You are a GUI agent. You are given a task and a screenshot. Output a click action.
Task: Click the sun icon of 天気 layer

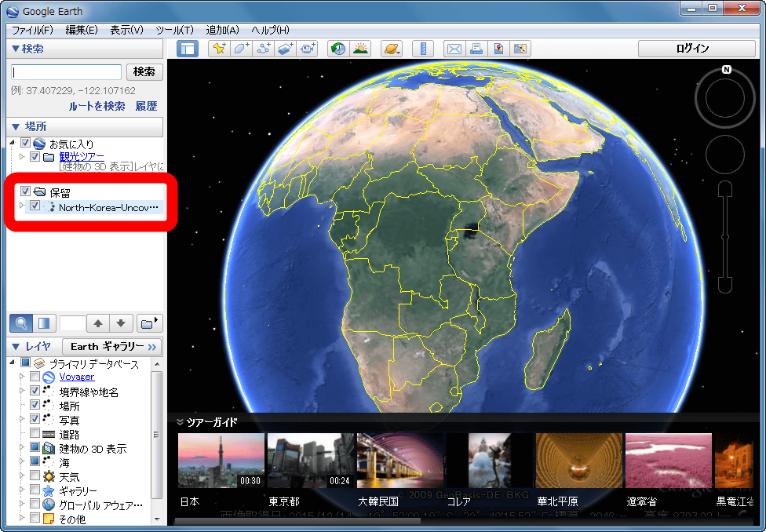click(49, 476)
